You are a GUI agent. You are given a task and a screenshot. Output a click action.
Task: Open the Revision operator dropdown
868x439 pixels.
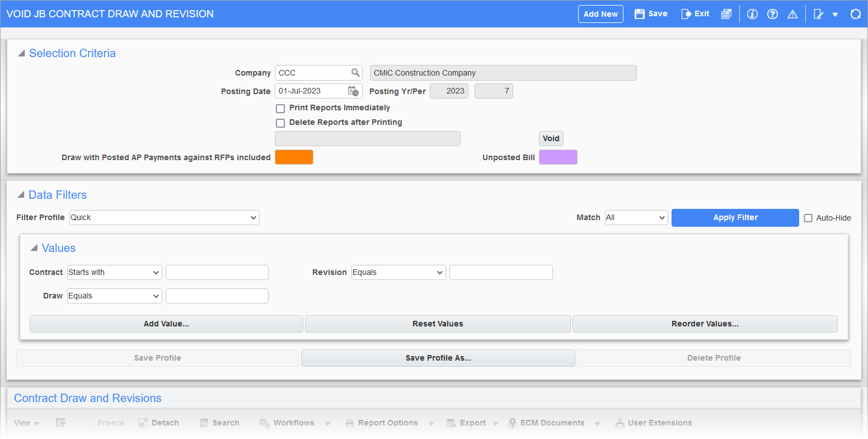point(399,272)
